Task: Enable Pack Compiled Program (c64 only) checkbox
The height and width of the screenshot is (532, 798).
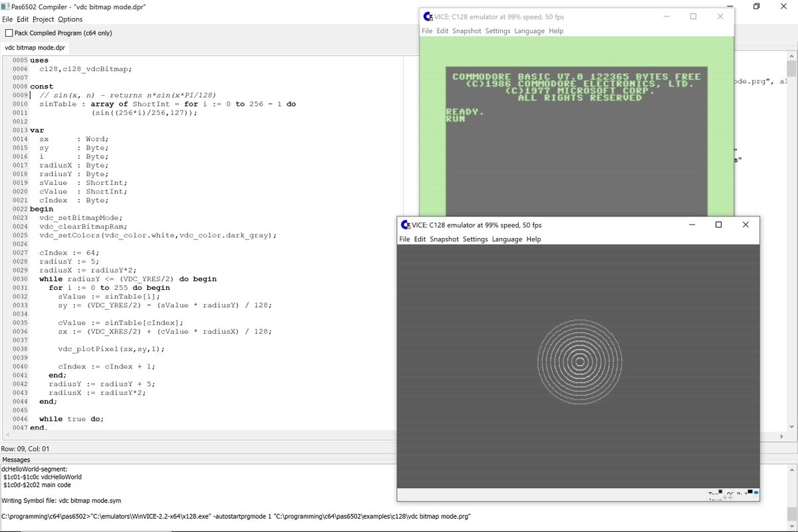Action: (x=9, y=33)
